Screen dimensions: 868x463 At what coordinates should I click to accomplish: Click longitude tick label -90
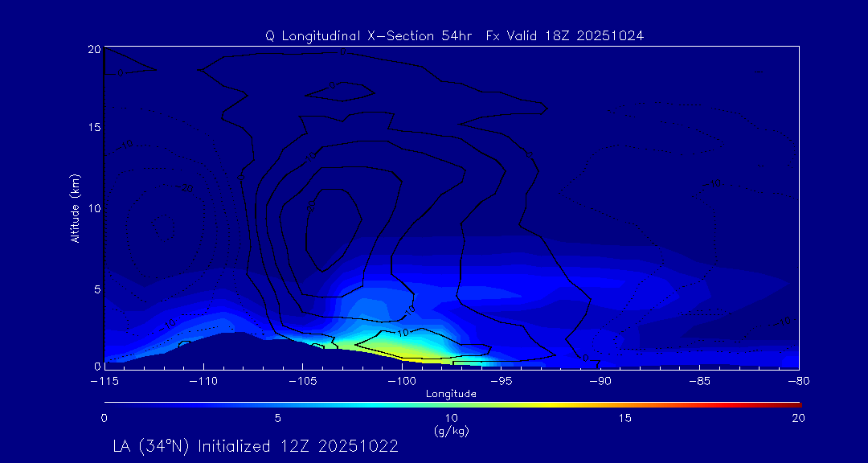(x=600, y=382)
